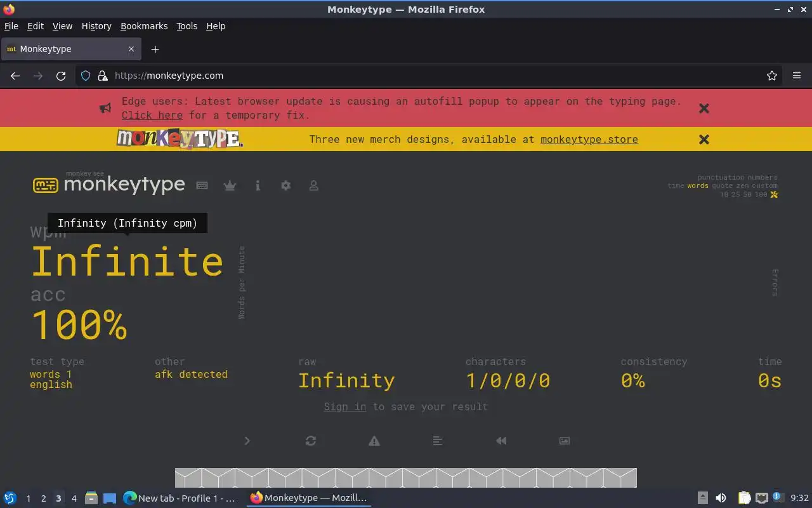Click the Infinite wpm result value
The width and height of the screenshot is (812, 508).
(x=127, y=261)
